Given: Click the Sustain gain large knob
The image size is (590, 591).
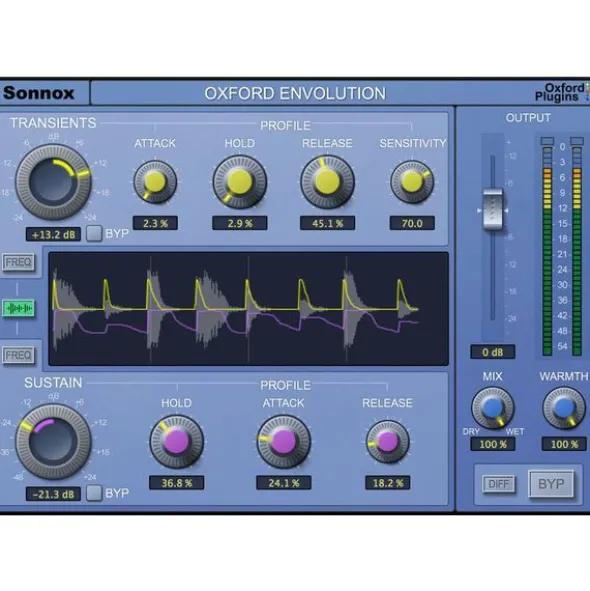Looking at the screenshot, I should click(x=53, y=441).
